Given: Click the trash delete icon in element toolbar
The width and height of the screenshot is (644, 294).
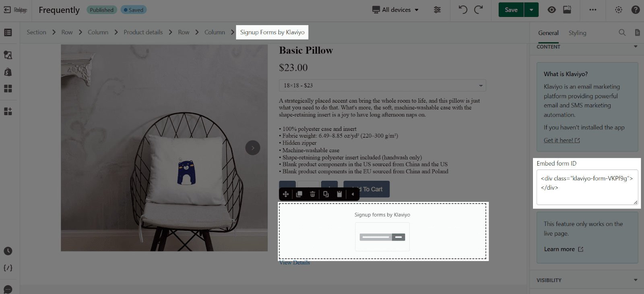Looking at the screenshot, I should coord(312,194).
